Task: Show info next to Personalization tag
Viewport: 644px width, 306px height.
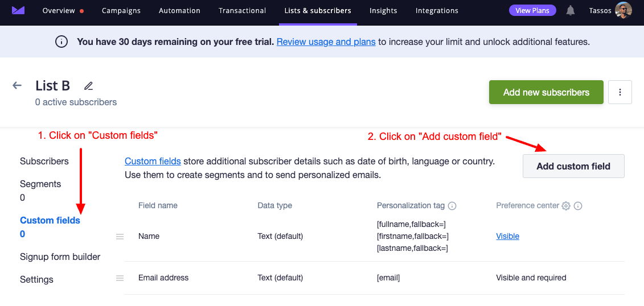Action: (452, 205)
